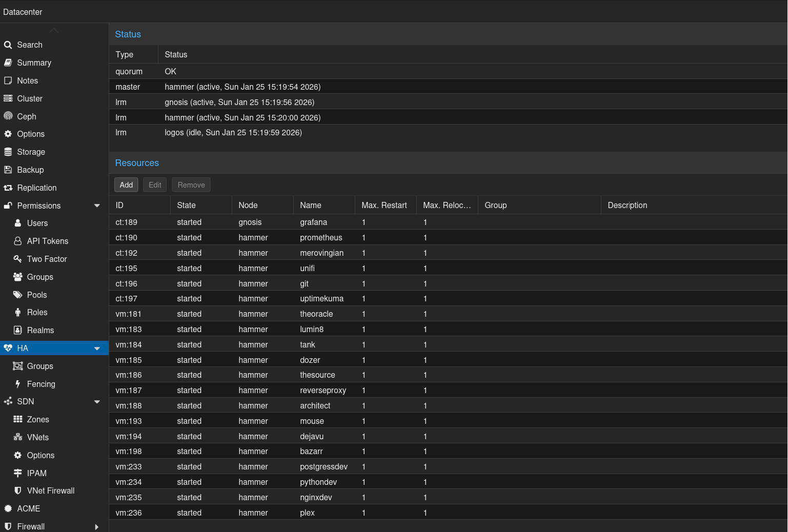The width and height of the screenshot is (788, 532).
Task: Open Fencing via the lightning bolt icon
Action: coord(18,384)
